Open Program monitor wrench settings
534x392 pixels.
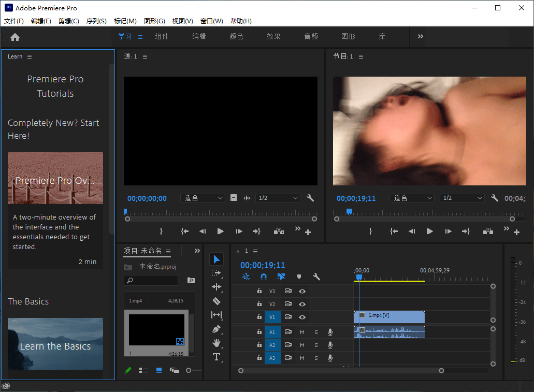[495, 198]
